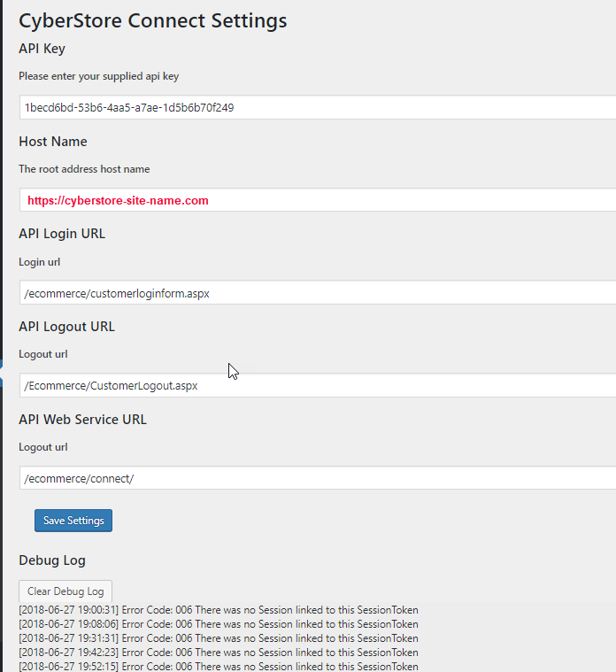This screenshot has height=672, width=616.
Task: Click the Debug Log section heading
Action: click(x=52, y=560)
